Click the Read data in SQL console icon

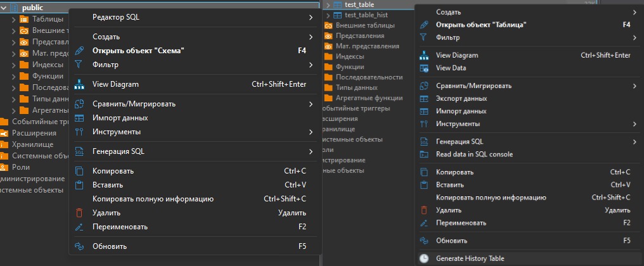point(424,155)
